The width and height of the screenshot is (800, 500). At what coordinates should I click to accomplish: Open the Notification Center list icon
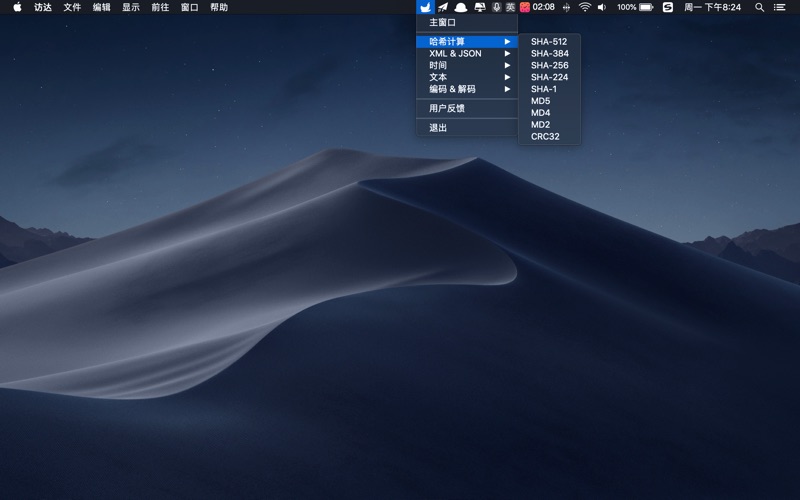click(x=780, y=7)
